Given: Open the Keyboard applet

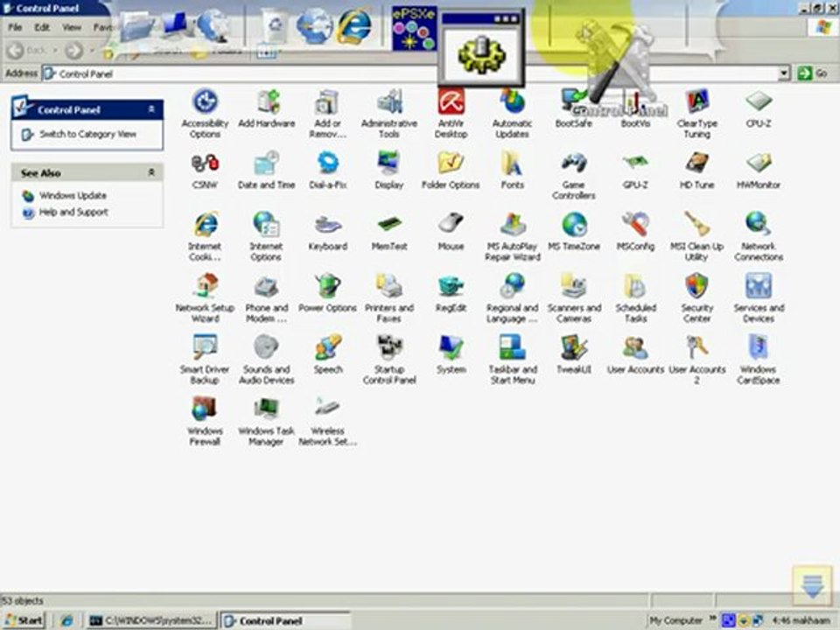Looking at the screenshot, I should [328, 231].
